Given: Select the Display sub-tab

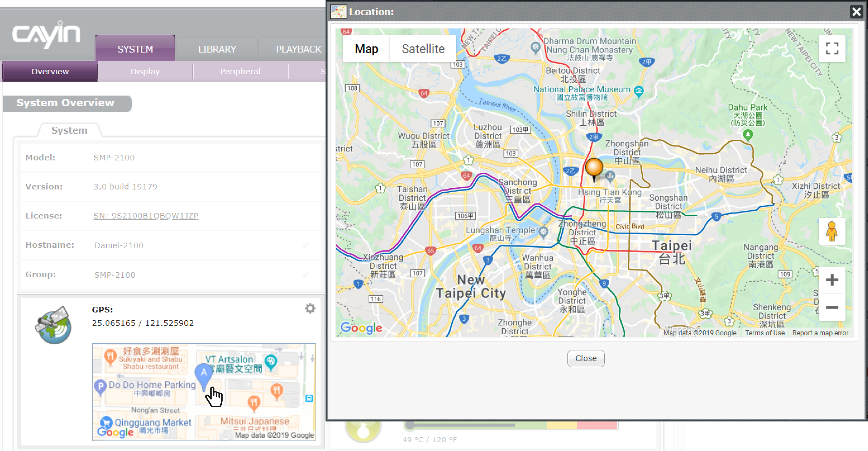Looking at the screenshot, I should 145,72.
